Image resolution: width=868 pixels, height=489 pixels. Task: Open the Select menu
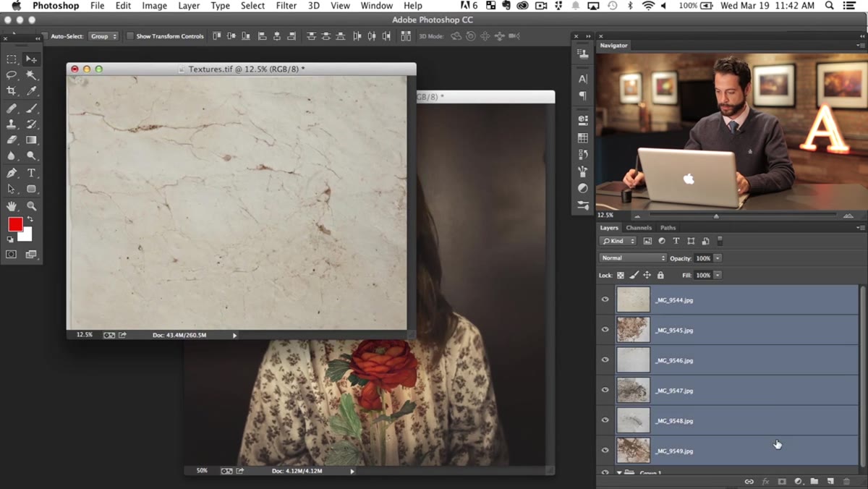[x=252, y=6]
